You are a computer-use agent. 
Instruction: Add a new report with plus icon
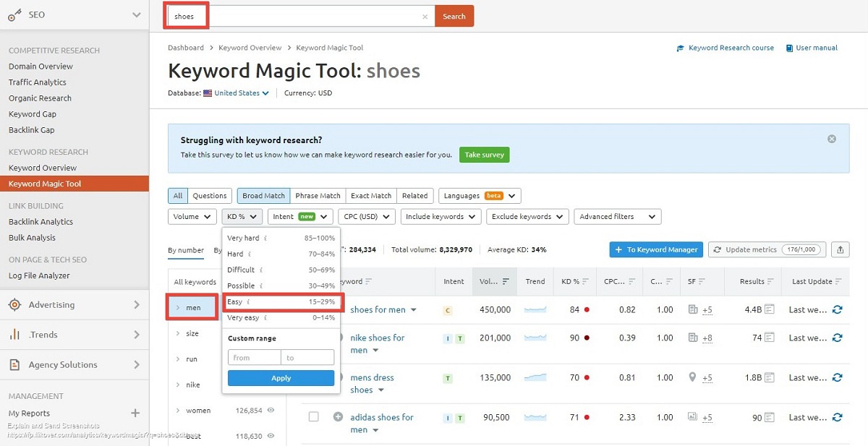pyautogui.click(x=135, y=413)
